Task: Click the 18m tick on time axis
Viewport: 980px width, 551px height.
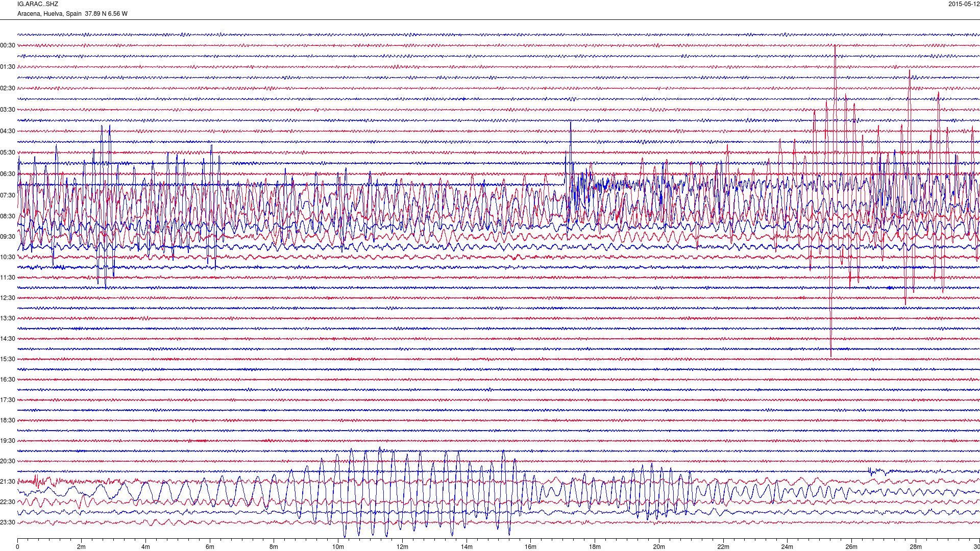Action: 595,547
